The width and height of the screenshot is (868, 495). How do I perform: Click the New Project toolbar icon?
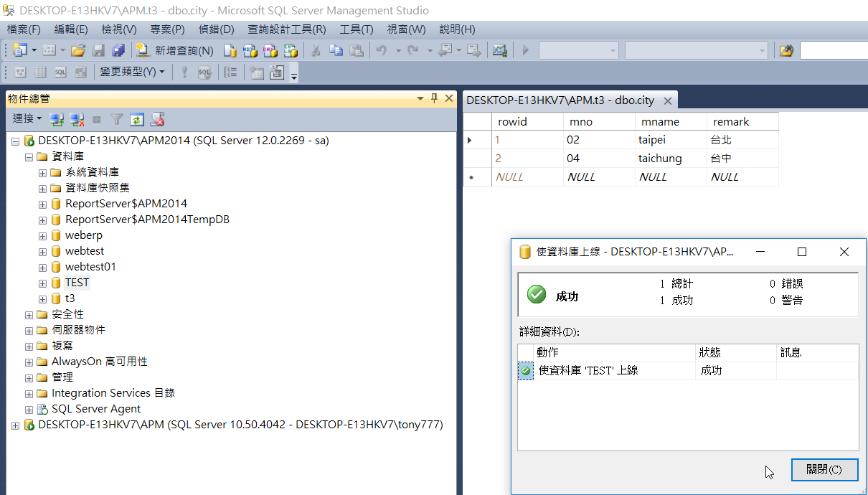19,50
